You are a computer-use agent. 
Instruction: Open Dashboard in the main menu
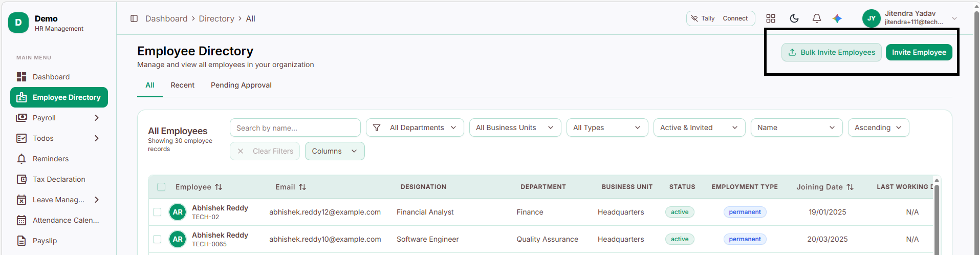coord(59,77)
